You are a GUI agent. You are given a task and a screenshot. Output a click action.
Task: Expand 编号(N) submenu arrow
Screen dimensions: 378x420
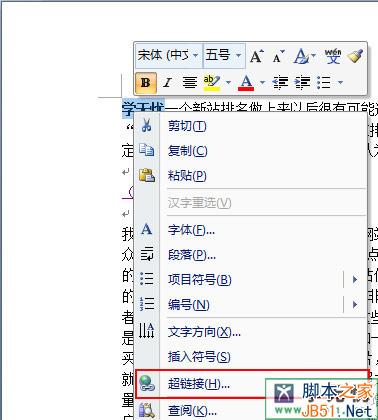[x=355, y=305]
